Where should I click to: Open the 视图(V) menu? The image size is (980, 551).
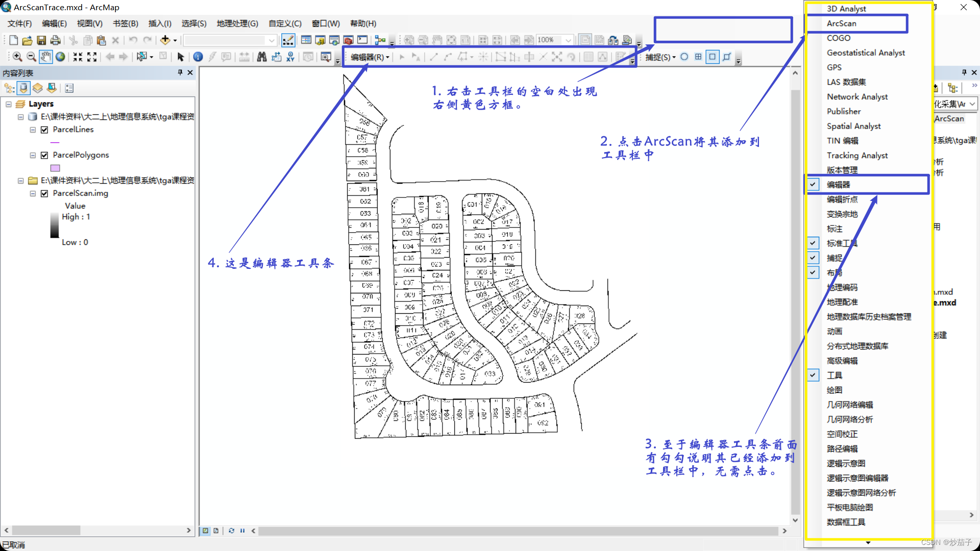(x=90, y=23)
